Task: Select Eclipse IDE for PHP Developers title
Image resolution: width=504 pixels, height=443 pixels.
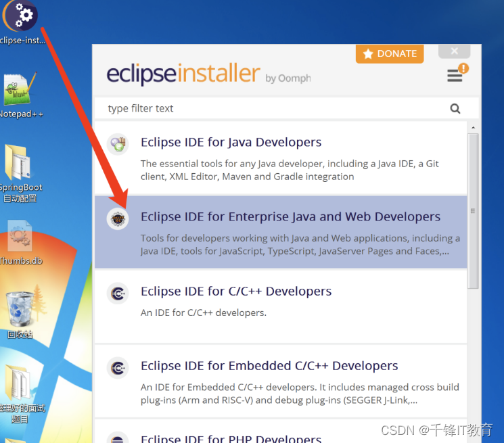Action: click(x=231, y=438)
